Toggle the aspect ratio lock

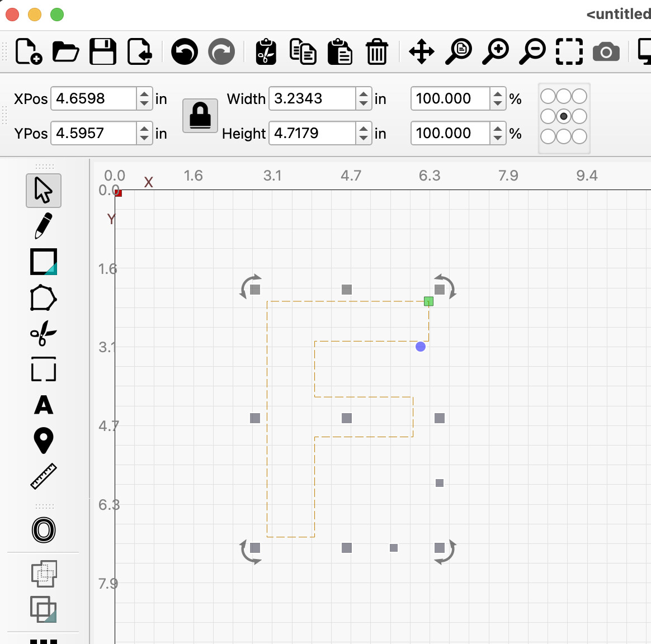pos(200,116)
